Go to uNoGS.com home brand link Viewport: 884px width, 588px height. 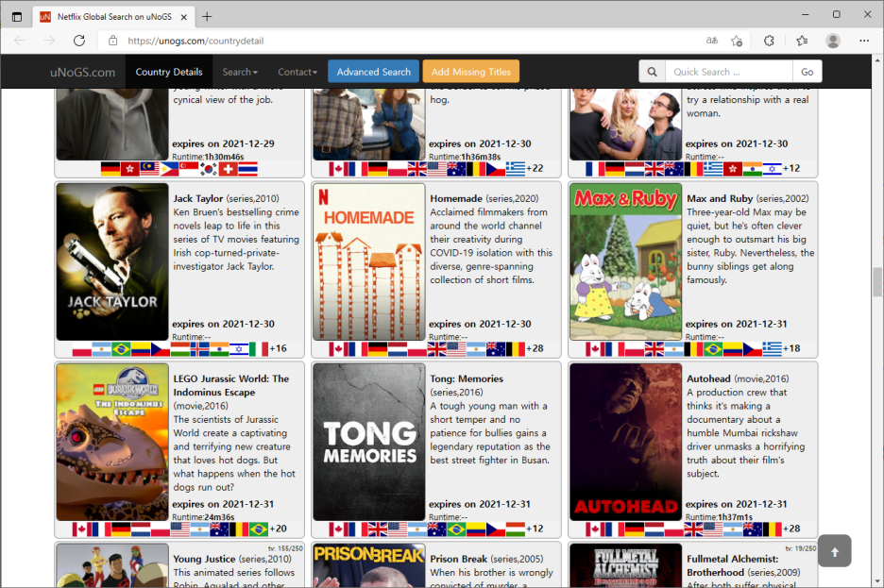pyautogui.click(x=83, y=72)
